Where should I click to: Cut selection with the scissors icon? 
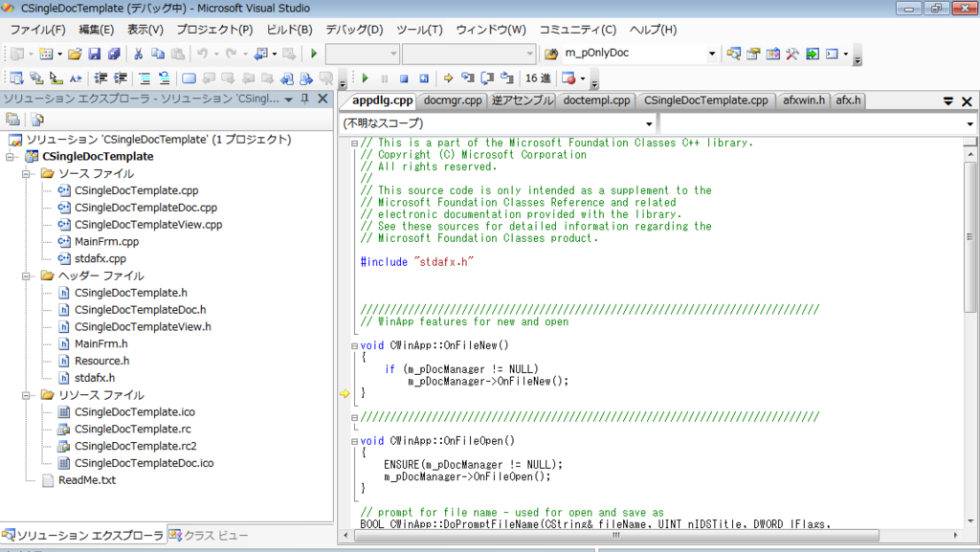[x=138, y=55]
